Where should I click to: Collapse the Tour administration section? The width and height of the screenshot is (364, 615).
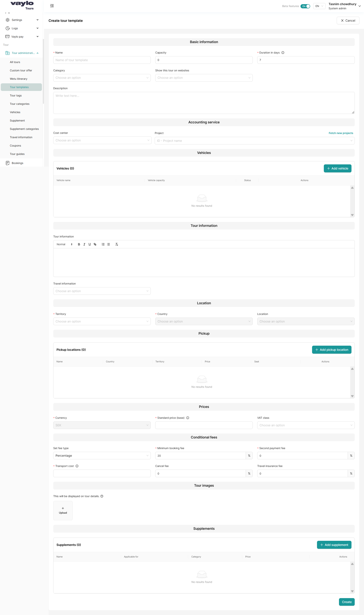(x=37, y=53)
